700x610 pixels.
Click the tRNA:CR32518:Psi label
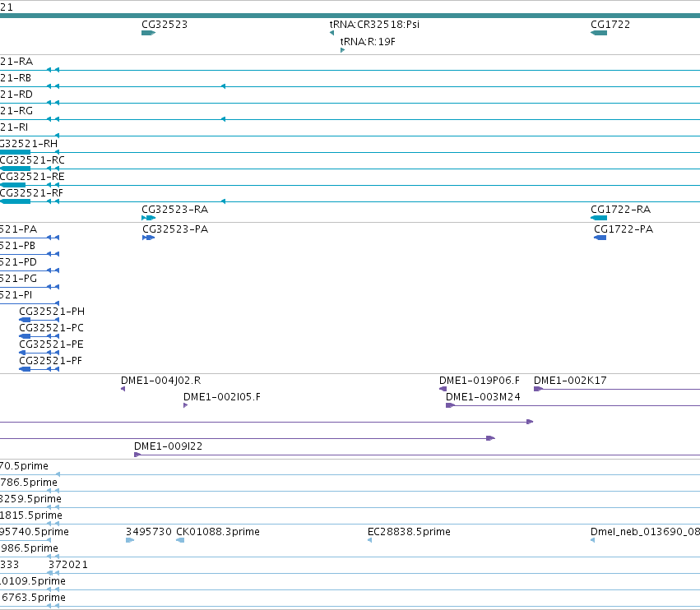point(374,25)
